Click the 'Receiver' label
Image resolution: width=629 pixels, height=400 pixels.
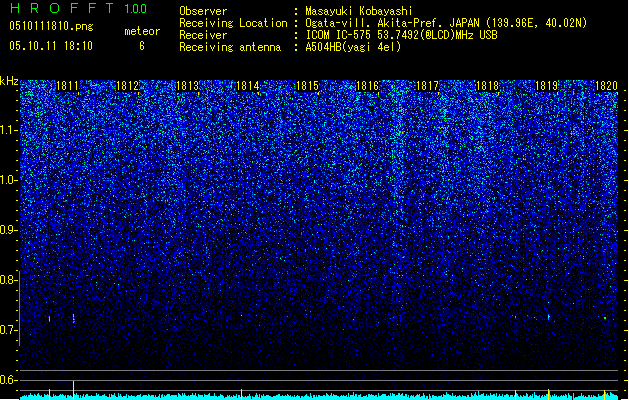click(203, 35)
